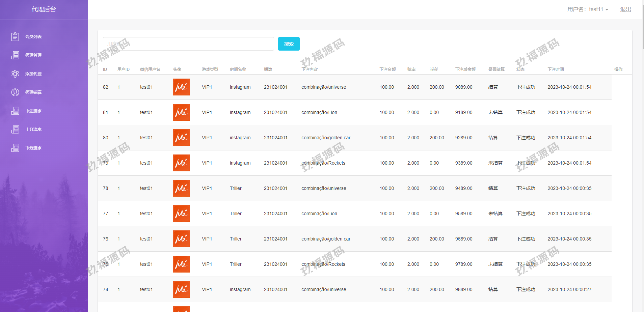This screenshot has width=644, height=312.
Task: Select the combinação/golden car cell in row 80
Action: pyautogui.click(x=326, y=138)
